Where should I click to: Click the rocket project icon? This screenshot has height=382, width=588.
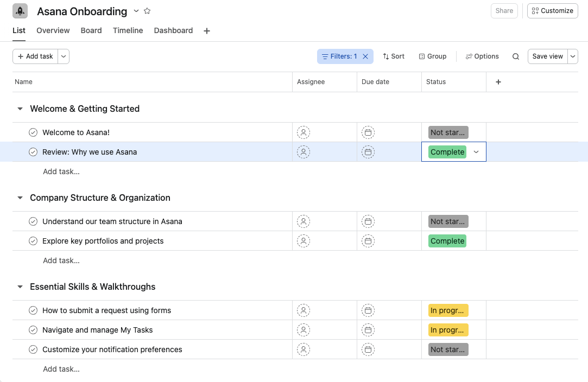20,11
